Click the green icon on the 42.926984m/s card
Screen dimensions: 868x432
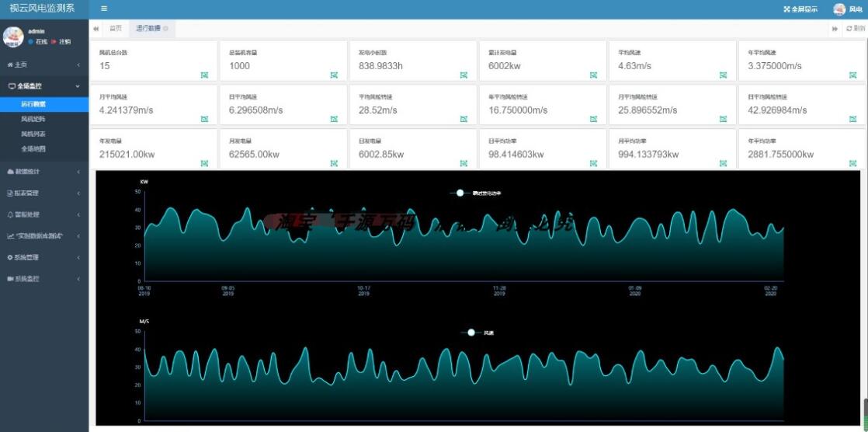tap(852, 119)
